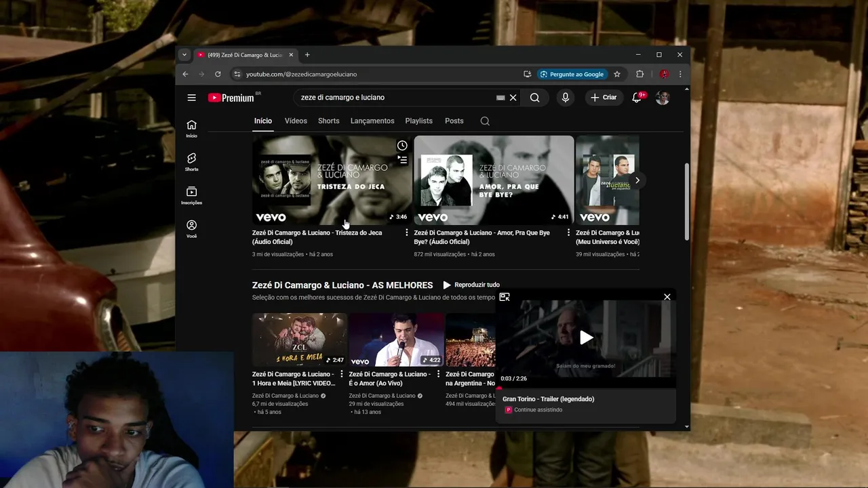Add Tristeza do Jeca to queue

coord(402,160)
